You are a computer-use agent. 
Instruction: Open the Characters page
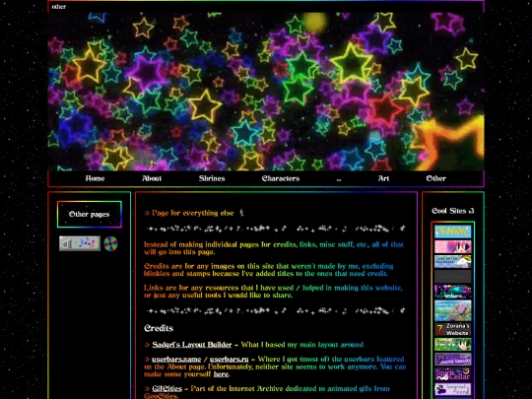pos(281,178)
